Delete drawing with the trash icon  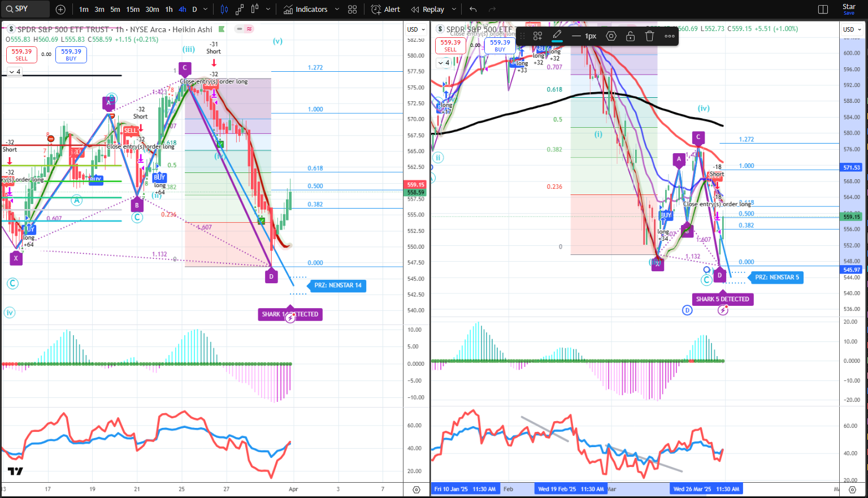[649, 36]
